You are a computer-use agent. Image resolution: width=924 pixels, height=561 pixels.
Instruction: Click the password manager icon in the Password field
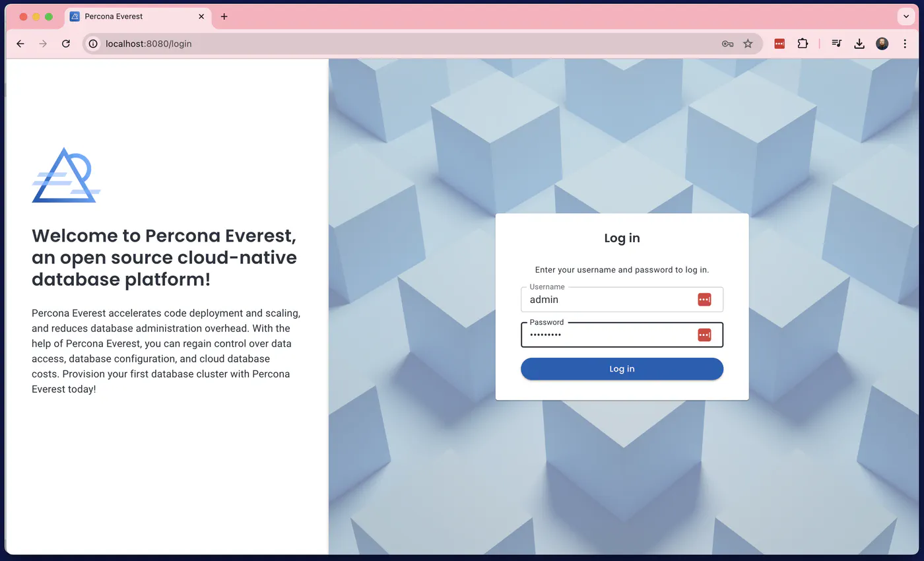(x=704, y=335)
